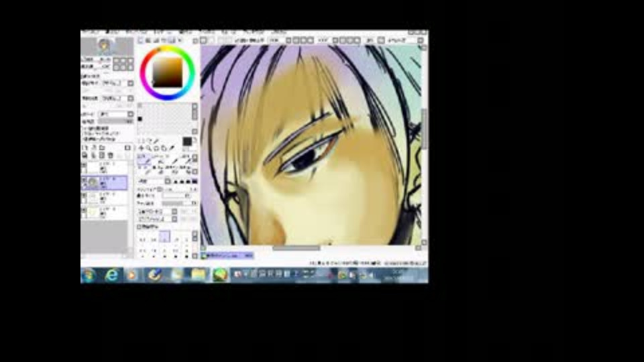Toggle preserve opacity checkbox

click(x=83, y=129)
